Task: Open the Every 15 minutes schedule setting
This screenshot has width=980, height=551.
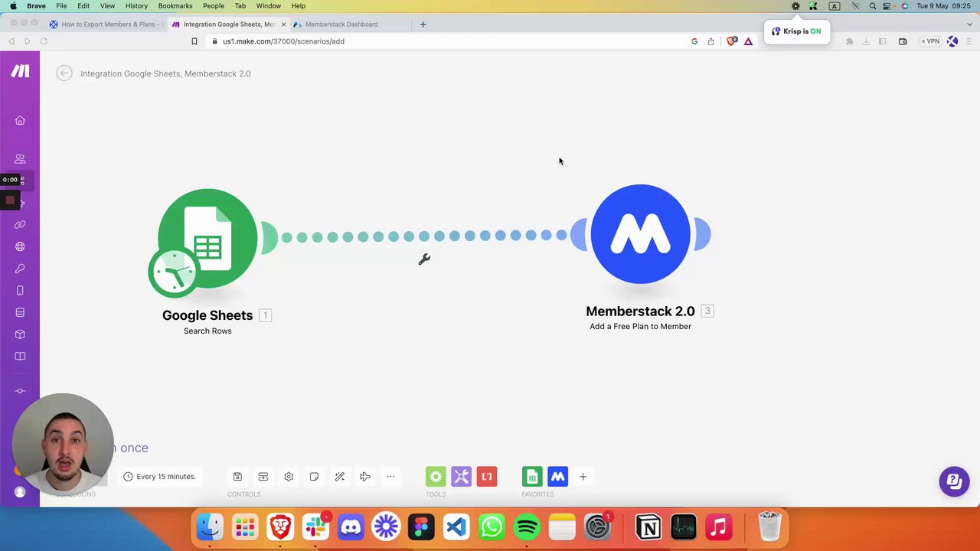Action: [x=159, y=477]
